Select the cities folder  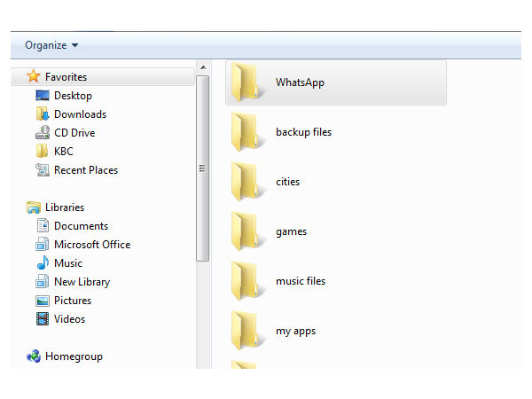[287, 182]
